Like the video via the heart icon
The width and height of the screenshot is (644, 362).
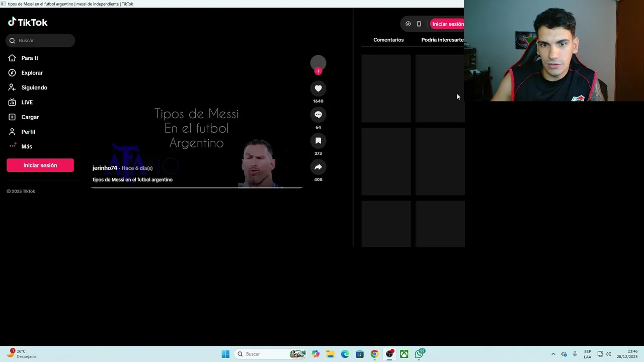(x=318, y=88)
